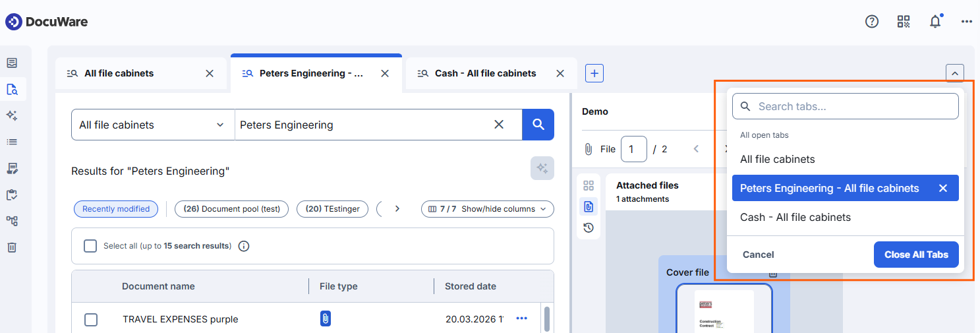Toggle the Recently modified filter chip
The width and height of the screenshot is (980, 333).
[x=116, y=209]
